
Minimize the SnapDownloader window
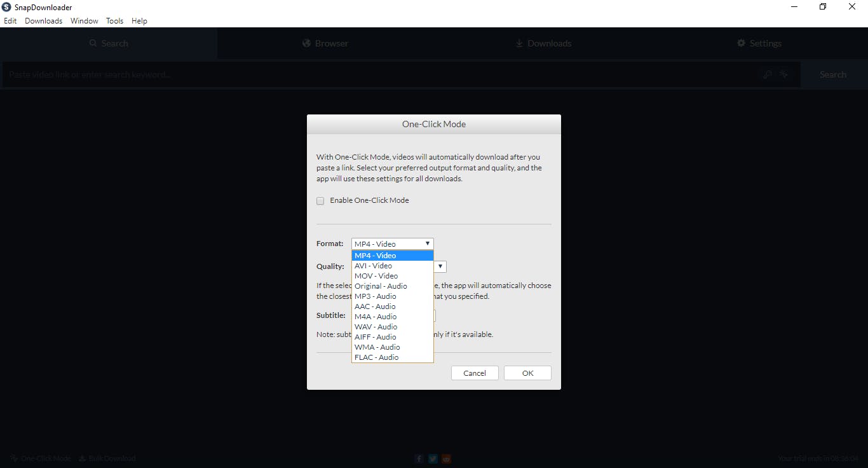coord(794,7)
